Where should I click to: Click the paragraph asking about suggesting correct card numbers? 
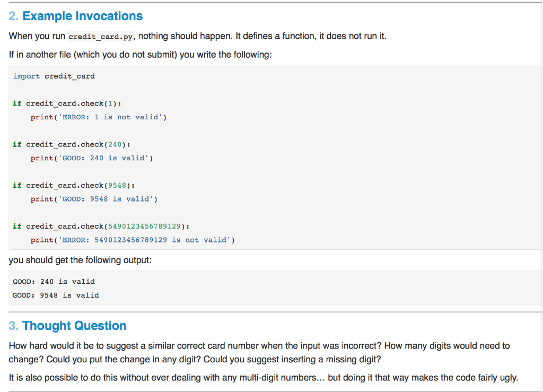pyautogui.click(x=260, y=352)
